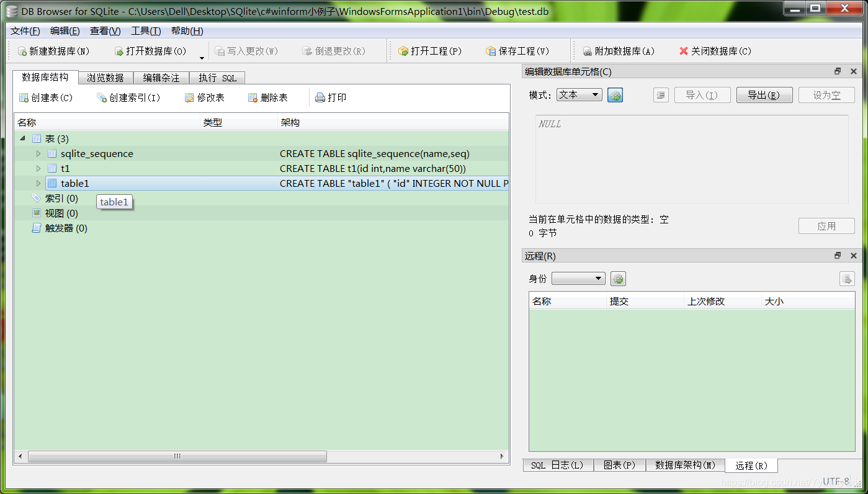Open the 帮助(H) menu
Screen dimensions: 868x494
coord(187,31)
